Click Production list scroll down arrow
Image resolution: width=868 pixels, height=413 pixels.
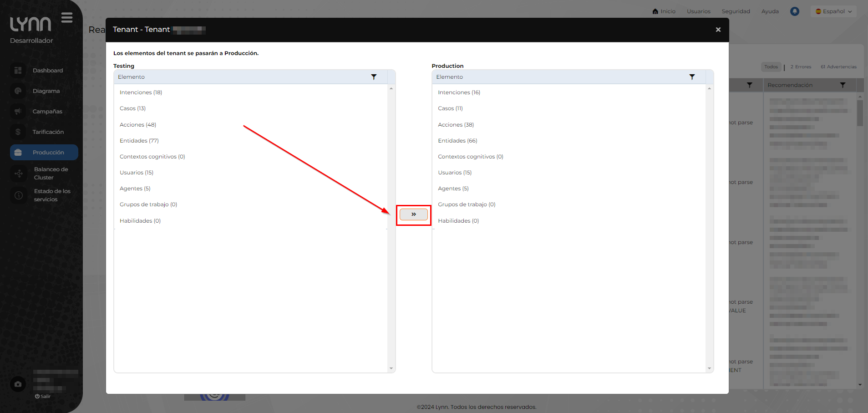pyautogui.click(x=709, y=368)
